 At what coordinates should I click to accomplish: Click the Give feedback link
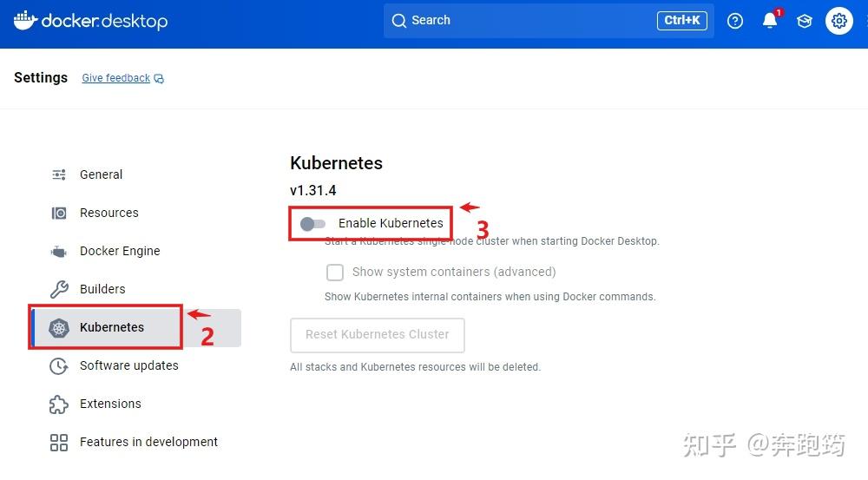115,78
